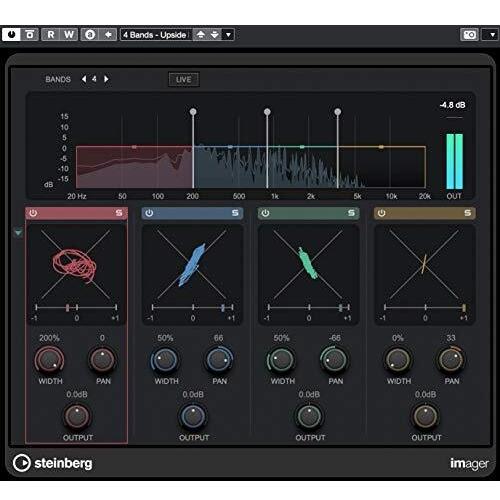Click the Steinberg logo
This screenshot has width=500, height=500.
[53, 463]
